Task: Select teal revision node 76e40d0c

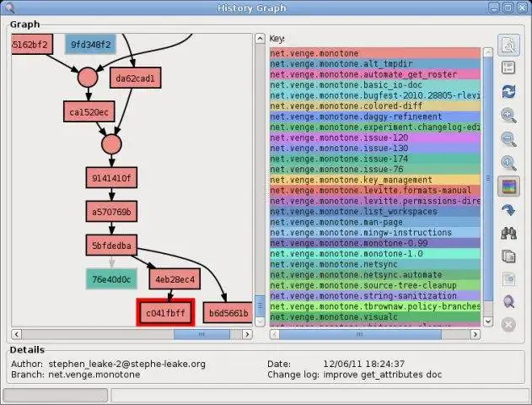Action: point(111,279)
